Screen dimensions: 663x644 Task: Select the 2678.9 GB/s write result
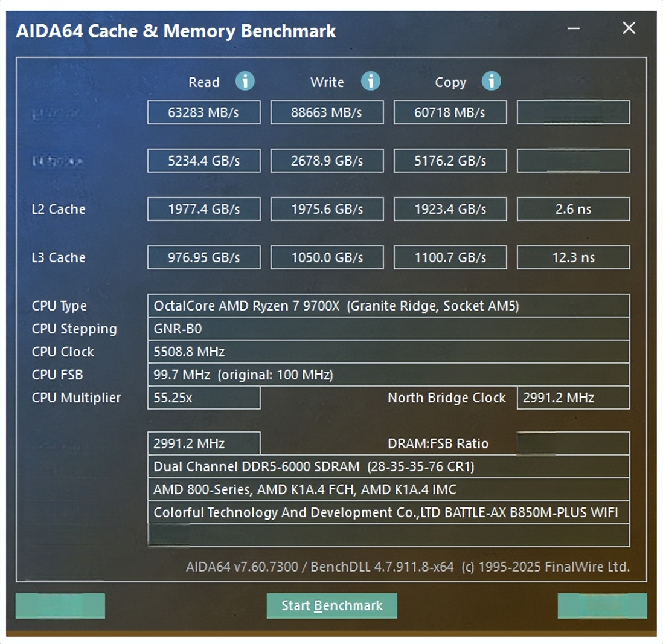coord(327,160)
